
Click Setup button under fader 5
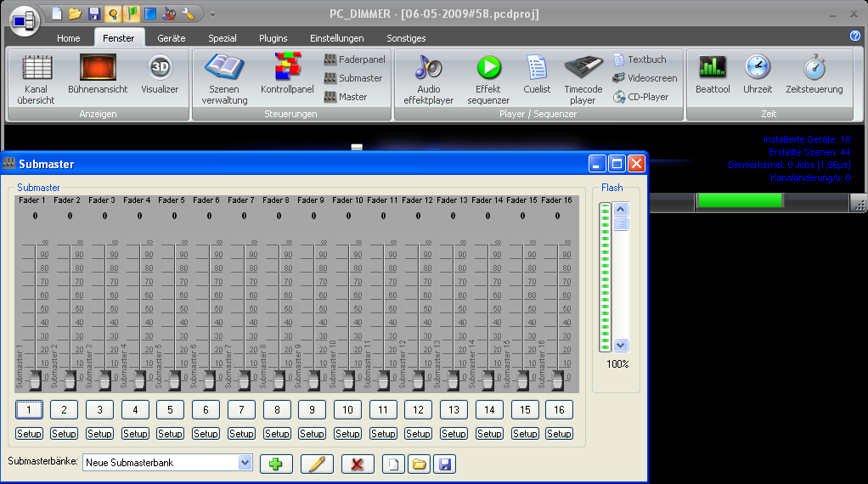click(x=170, y=434)
